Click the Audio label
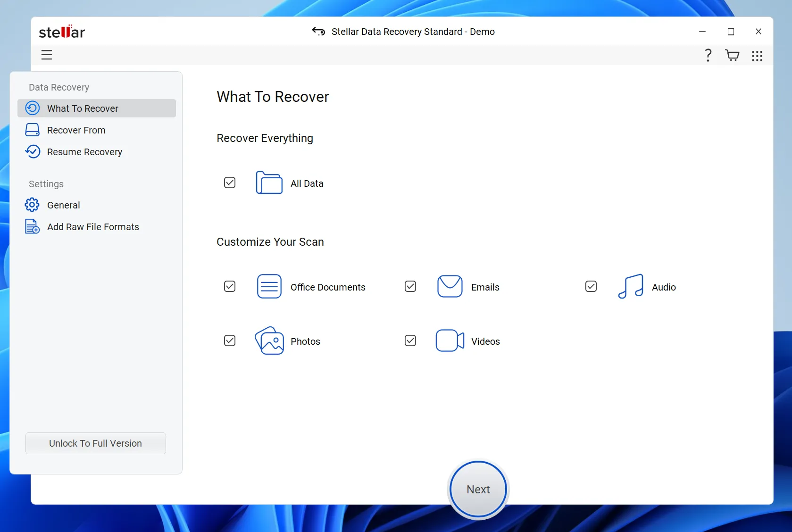792x532 pixels. [664, 287]
